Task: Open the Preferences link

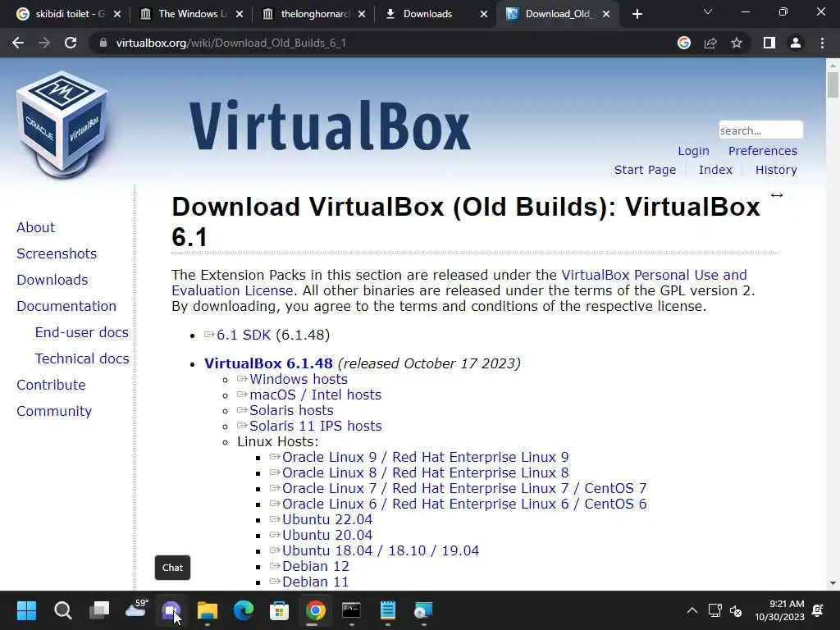Action: click(762, 151)
